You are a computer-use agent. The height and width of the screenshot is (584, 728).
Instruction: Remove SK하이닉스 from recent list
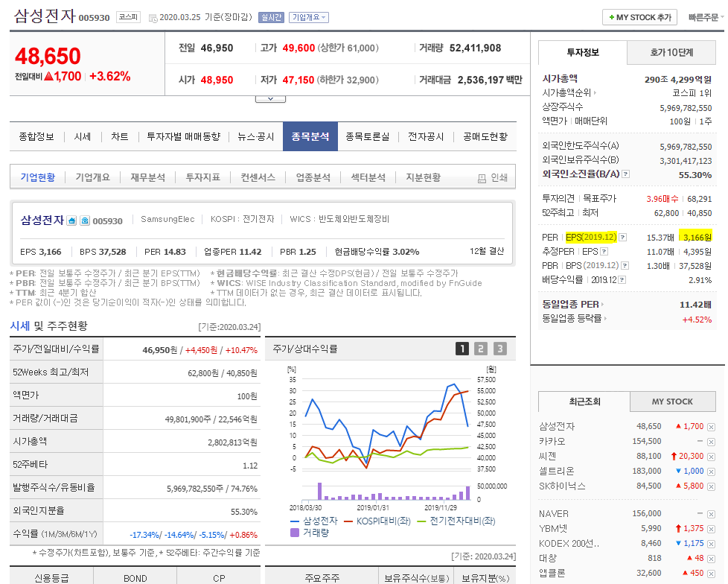click(711, 486)
